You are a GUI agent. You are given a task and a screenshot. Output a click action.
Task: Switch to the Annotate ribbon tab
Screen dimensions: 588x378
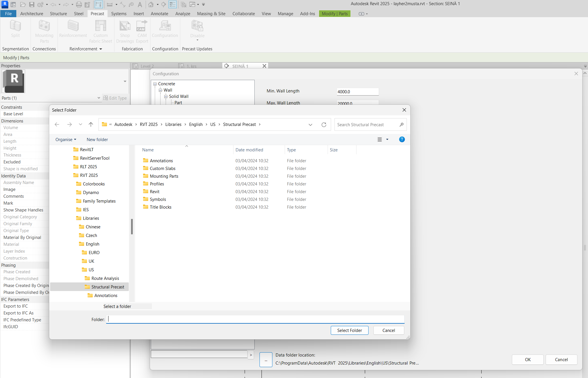[x=159, y=13]
